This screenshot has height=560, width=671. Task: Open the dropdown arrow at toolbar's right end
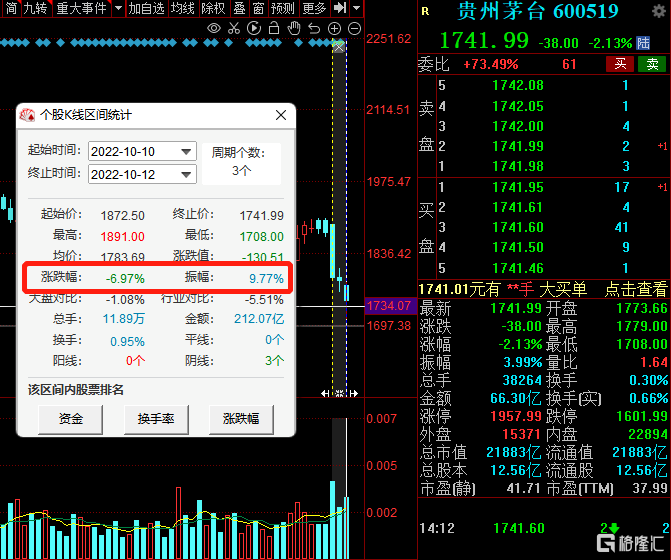pos(356,8)
